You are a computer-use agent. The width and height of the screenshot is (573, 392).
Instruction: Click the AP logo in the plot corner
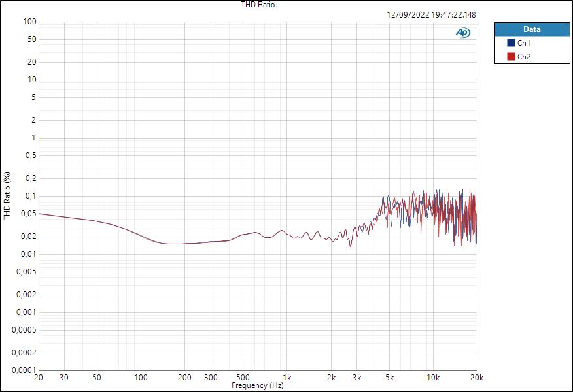[462, 31]
